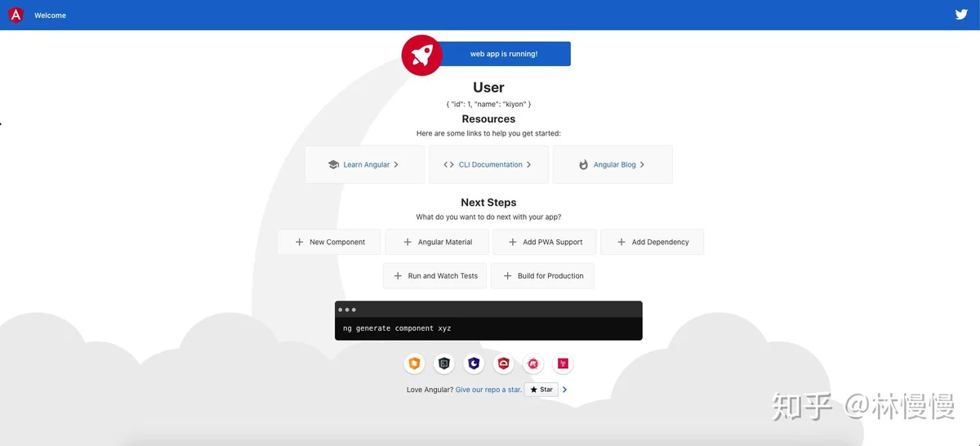Image resolution: width=980 pixels, height=446 pixels.
Task: Click the 'Love Angular?' text
Action: (430, 390)
